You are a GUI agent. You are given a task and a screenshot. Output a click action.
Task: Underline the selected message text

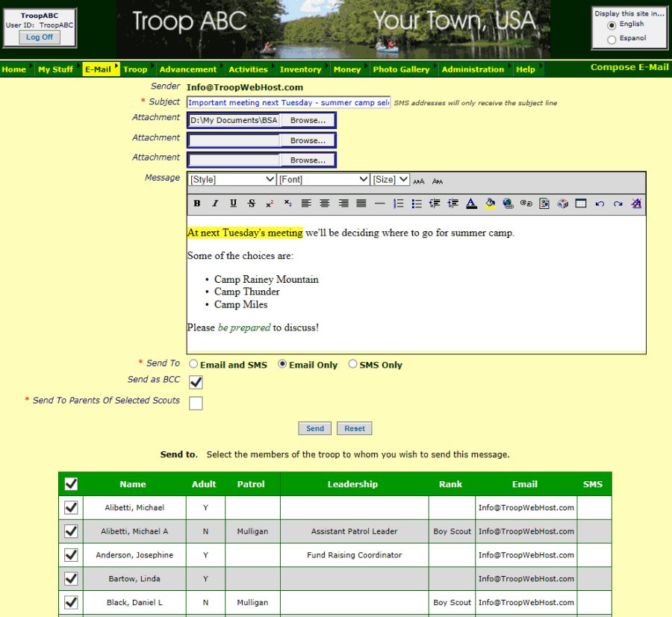coord(233,204)
